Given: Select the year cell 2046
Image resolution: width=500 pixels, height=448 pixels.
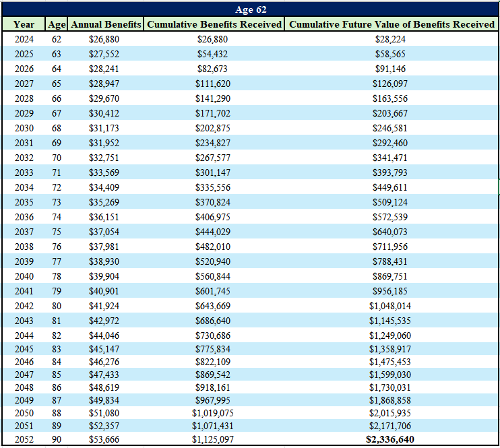Looking at the screenshot, I should pyautogui.click(x=24, y=362).
